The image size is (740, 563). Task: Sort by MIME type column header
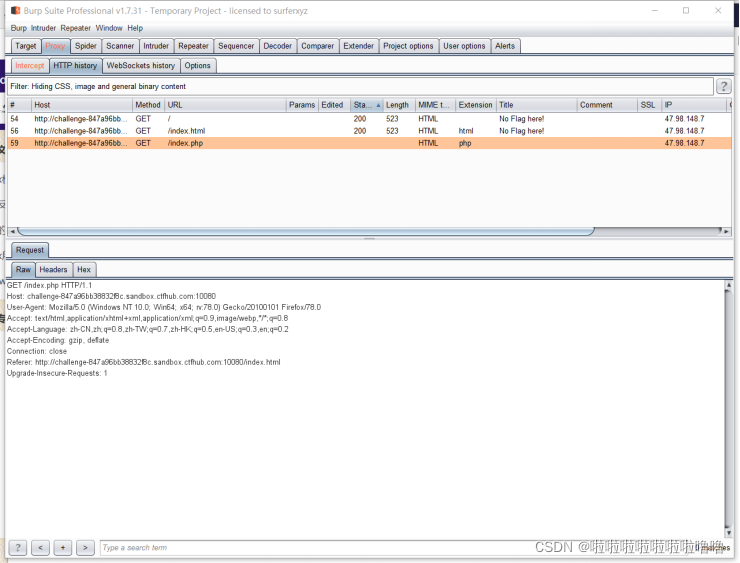(435, 105)
